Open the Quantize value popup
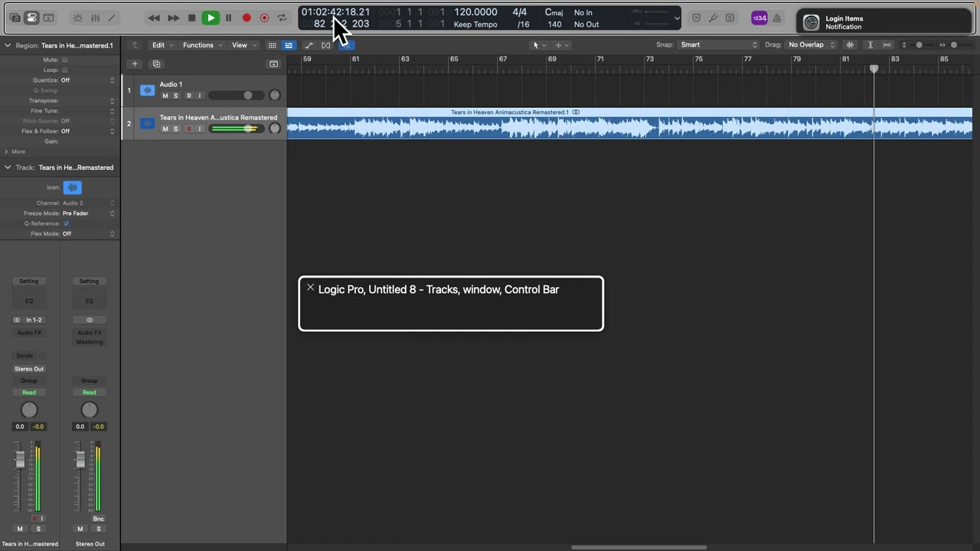Viewport: 980px width, 551px height. (x=88, y=80)
